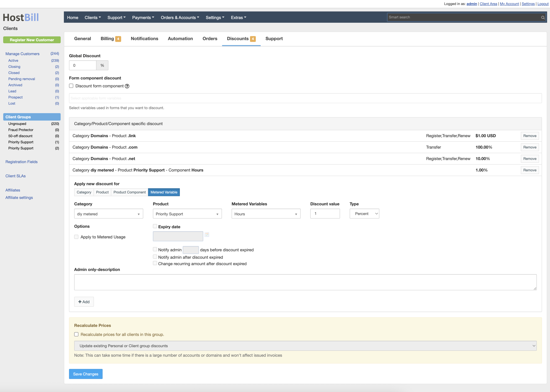
Task: Open the Discount form component help icon
Action: tap(127, 86)
